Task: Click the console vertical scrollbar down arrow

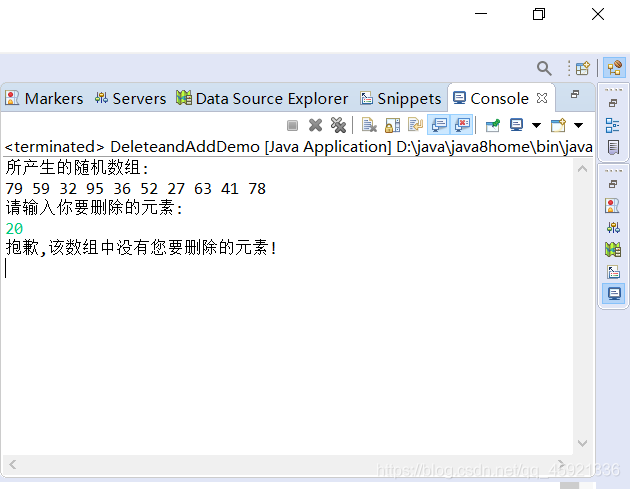Action: (582, 443)
